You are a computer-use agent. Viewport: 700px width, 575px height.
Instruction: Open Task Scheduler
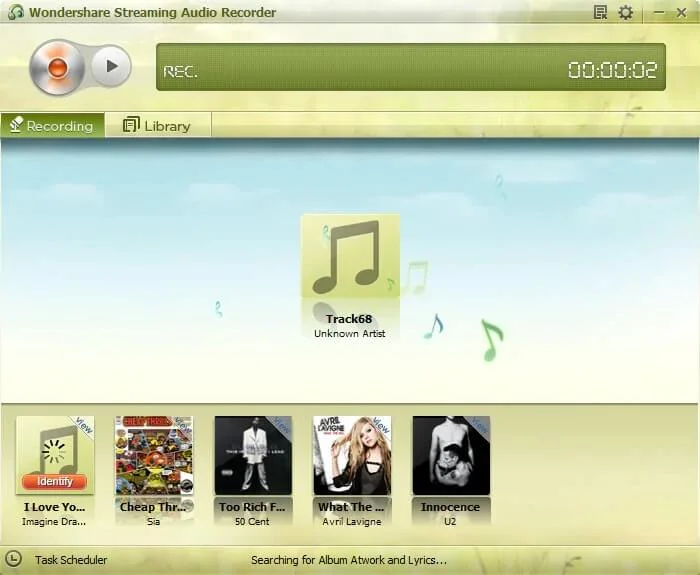[71, 560]
